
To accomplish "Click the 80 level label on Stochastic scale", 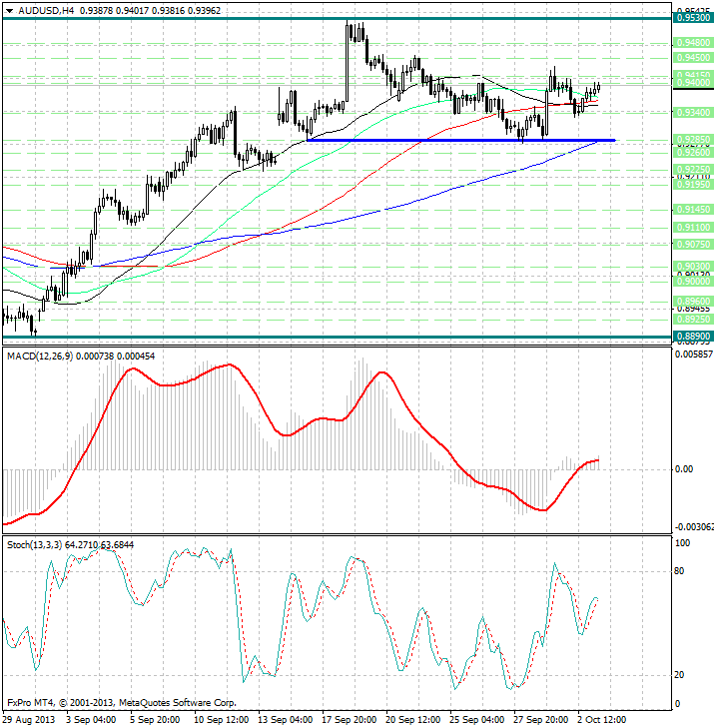I will click(679, 571).
